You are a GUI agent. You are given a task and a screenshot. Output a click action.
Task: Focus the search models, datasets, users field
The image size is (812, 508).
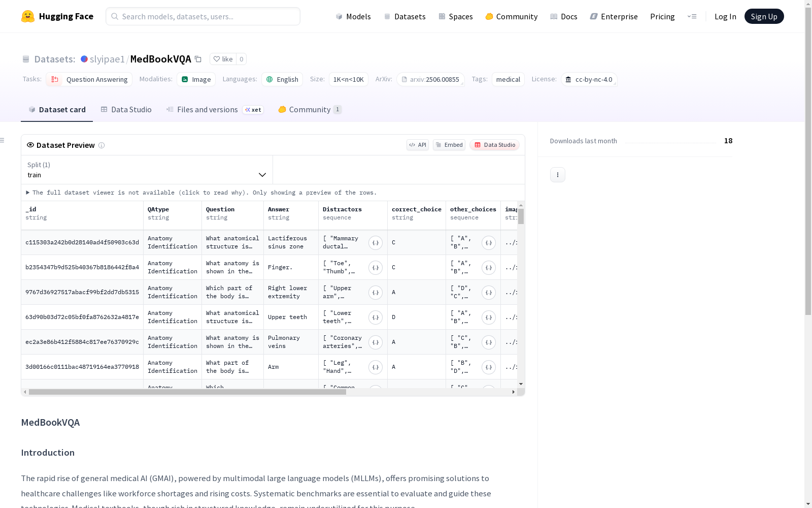pos(203,16)
